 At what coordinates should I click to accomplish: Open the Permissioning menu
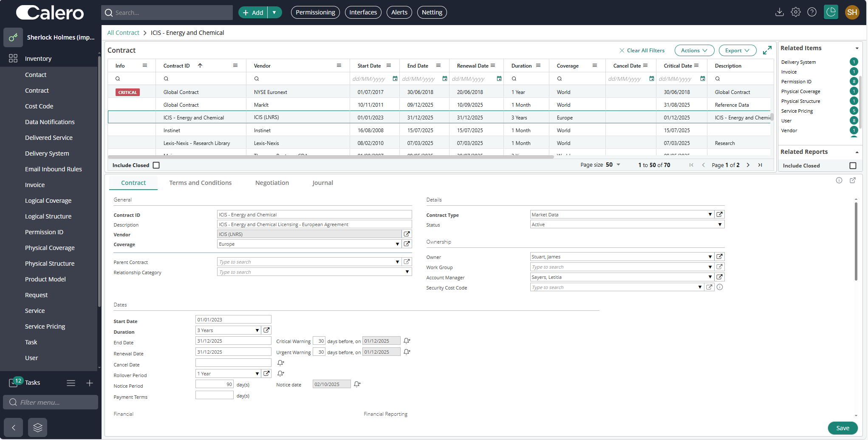click(x=315, y=12)
